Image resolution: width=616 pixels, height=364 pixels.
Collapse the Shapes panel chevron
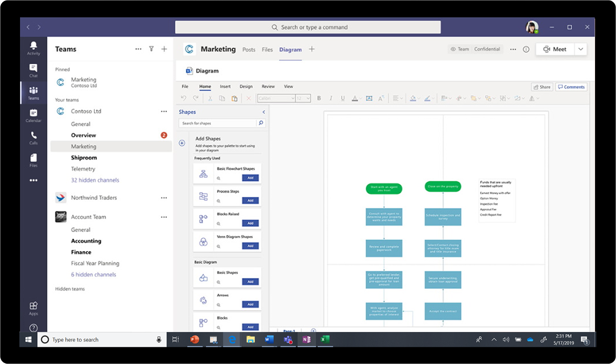point(263,112)
